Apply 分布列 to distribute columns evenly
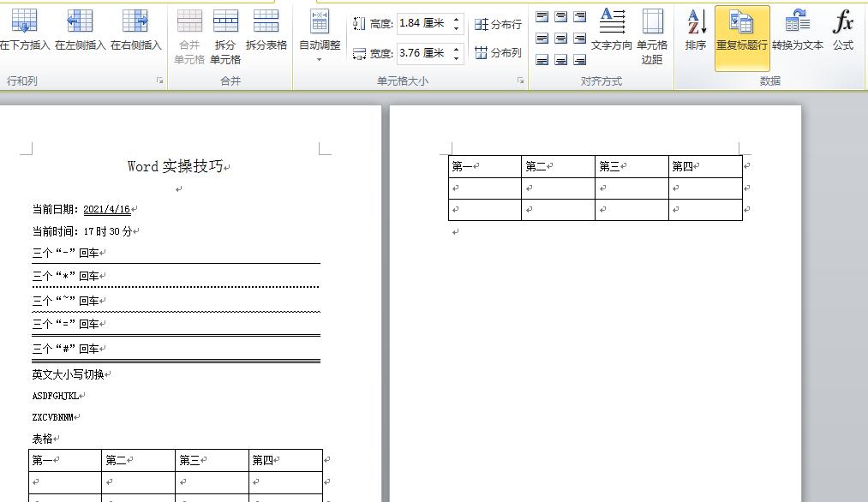 [x=496, y=53]
